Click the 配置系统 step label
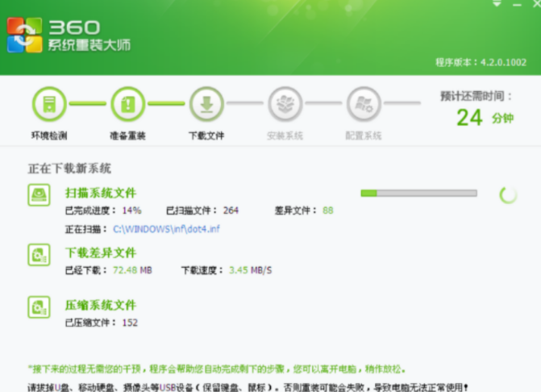541x392 pixels. (x=364, y=136)
